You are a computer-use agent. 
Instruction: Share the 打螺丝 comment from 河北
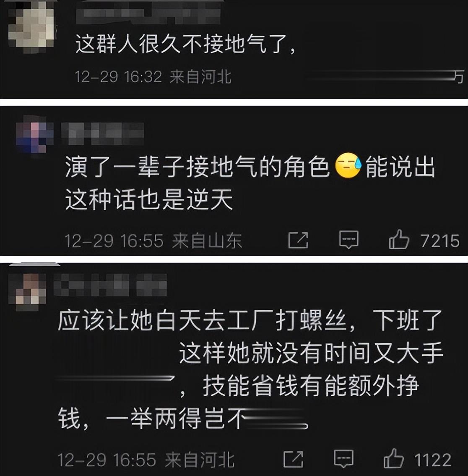coord(293,459)
